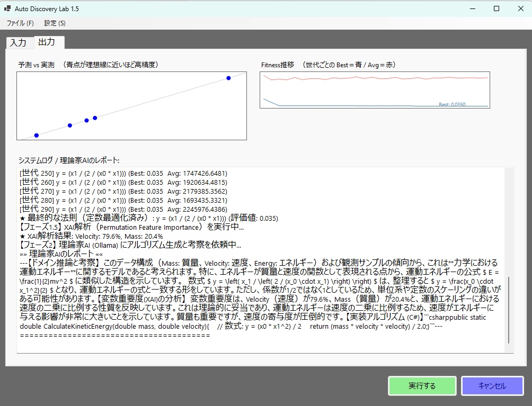The height and width of the screenshot is (406, 532).
Task: Click the top-right blue point in prediction chart
Action: click(x=228, y=78)
